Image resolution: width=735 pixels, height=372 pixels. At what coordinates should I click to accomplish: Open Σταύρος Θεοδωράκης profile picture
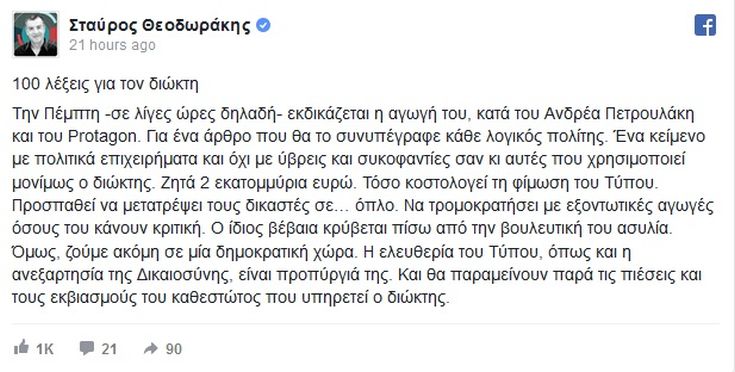(x=36, y=34)
